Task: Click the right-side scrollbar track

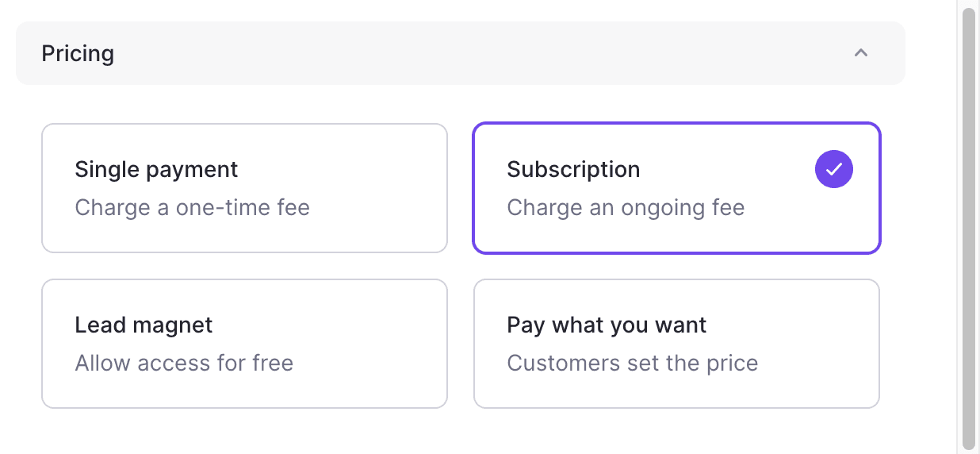Action: tap(969, 227)
